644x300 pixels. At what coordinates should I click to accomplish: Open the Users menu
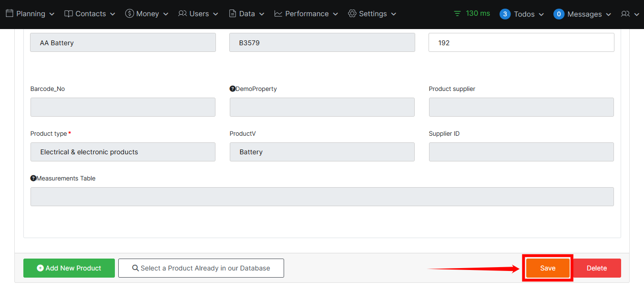tap(198, 14)
